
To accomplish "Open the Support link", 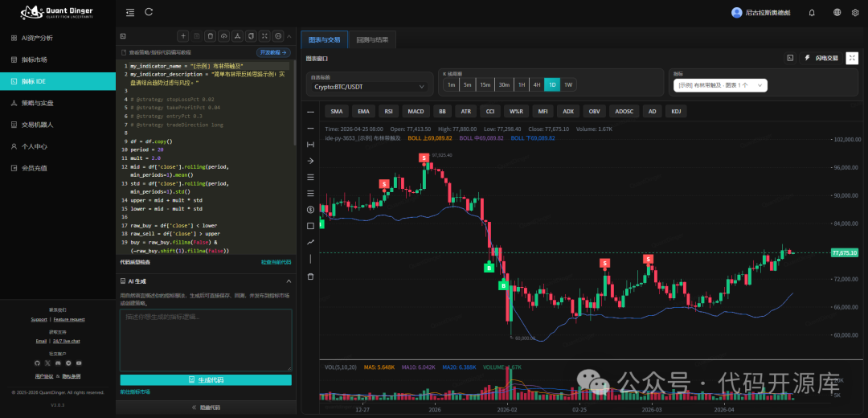I will pyautogui.click(x=39, y=319).
